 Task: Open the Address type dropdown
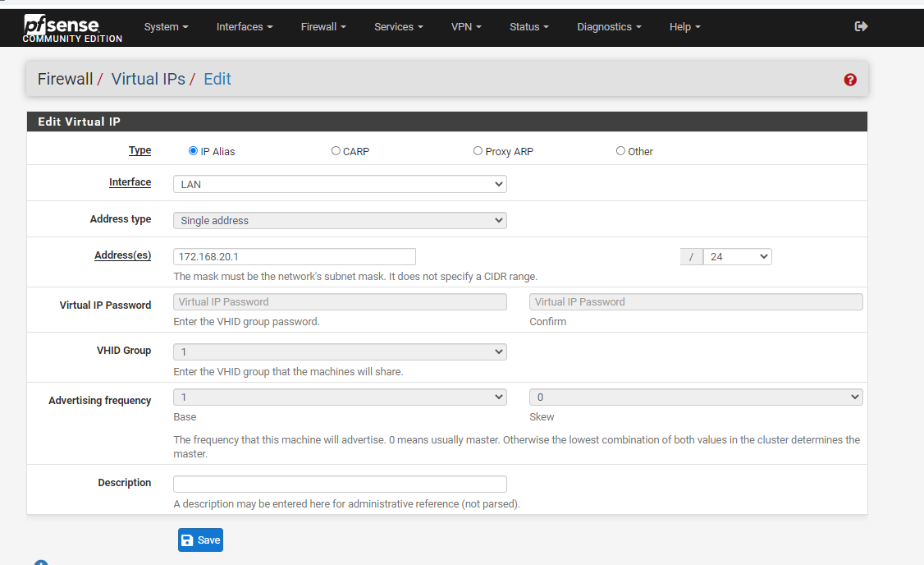[339, 220]
